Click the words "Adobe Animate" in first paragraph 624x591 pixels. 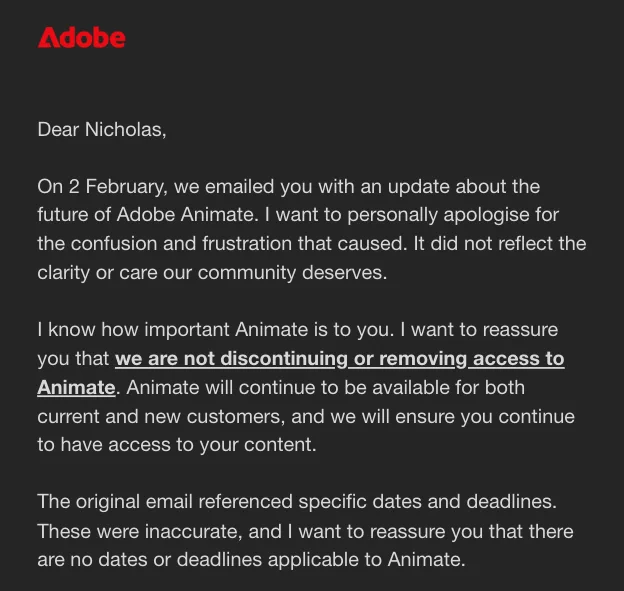click(185, 215)
